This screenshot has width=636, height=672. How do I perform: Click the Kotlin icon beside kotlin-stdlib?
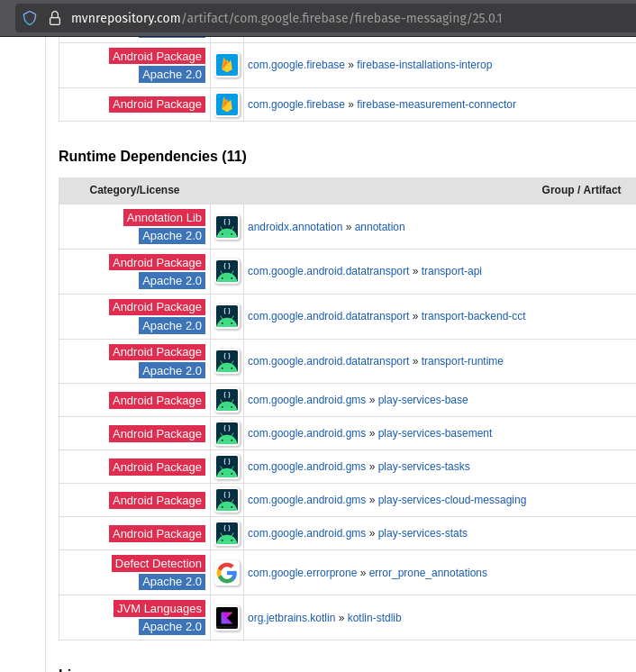click(x=227, y=618)
